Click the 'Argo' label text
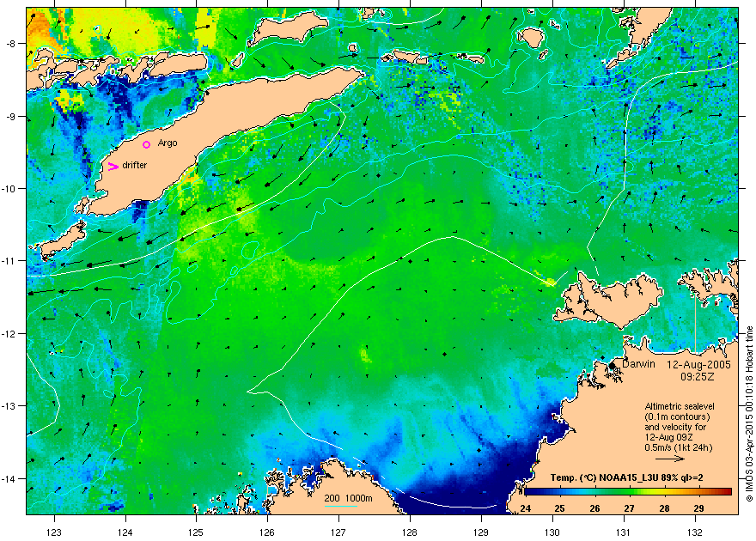Viewport: 756px width, 541px height. pyautogui.click(x=168, y=143)
